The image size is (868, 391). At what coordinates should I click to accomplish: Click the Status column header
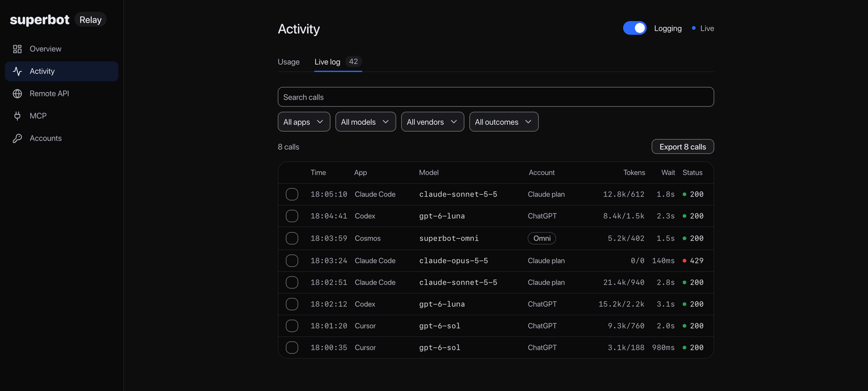click(x=693, y=173)
